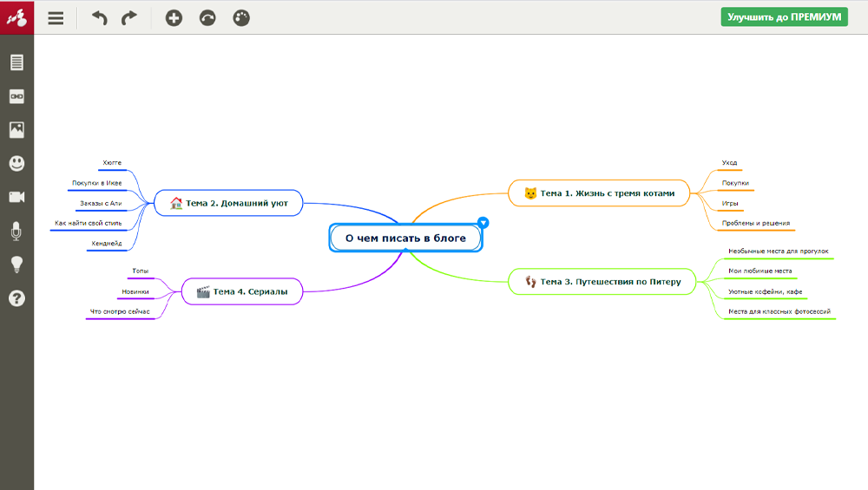Open the color palette theme icon
868x490 pixels.
[x=241, y=17]
